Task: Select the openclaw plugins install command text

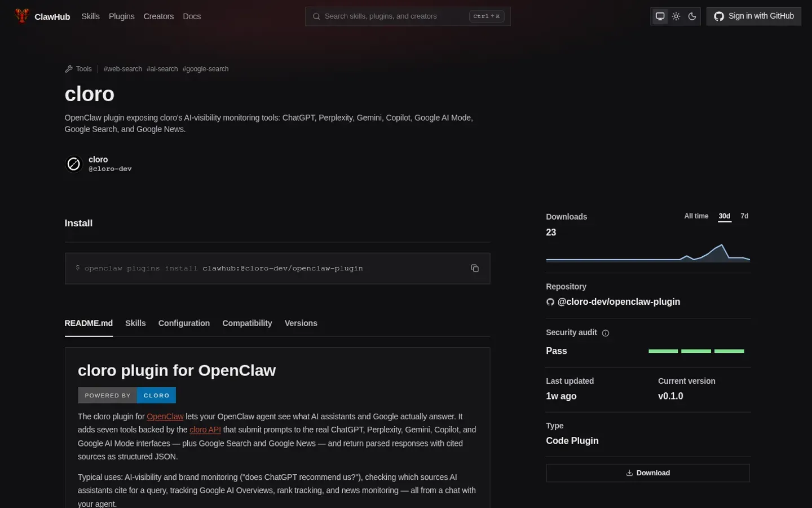Action: coord(223,268)
